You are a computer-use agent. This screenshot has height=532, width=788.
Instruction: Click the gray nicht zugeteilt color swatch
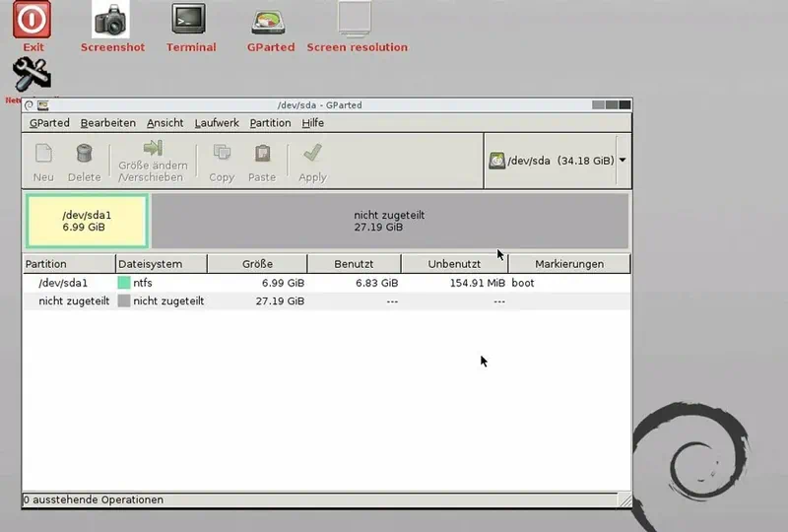tap(124, 300)
